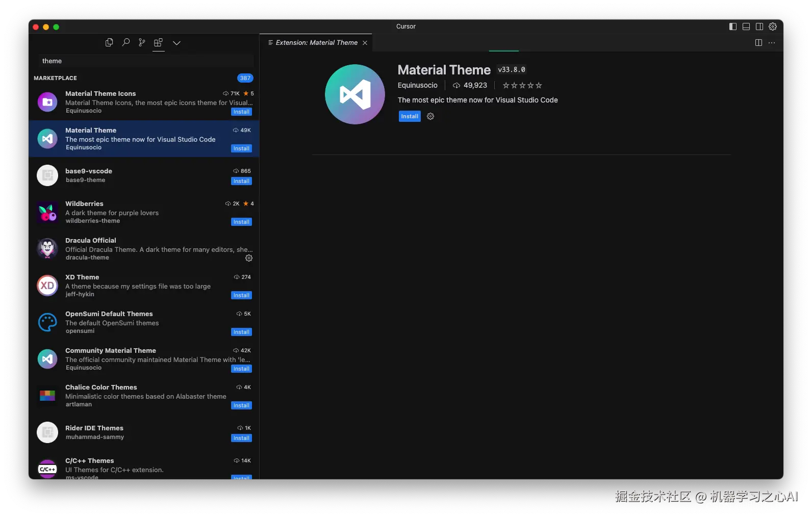Viewport: 812px width, 517px height.
Task: Click the base9-vscode placeholder icon
Action: 47,175
